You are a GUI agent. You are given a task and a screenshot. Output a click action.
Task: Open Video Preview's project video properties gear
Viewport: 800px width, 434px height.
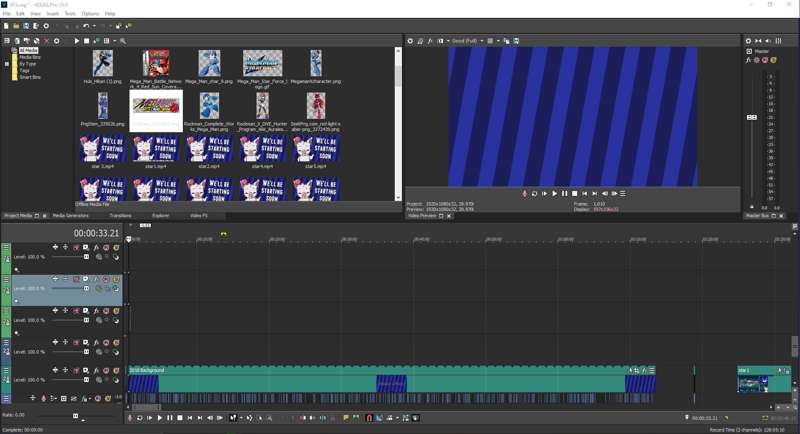point(410,41)
